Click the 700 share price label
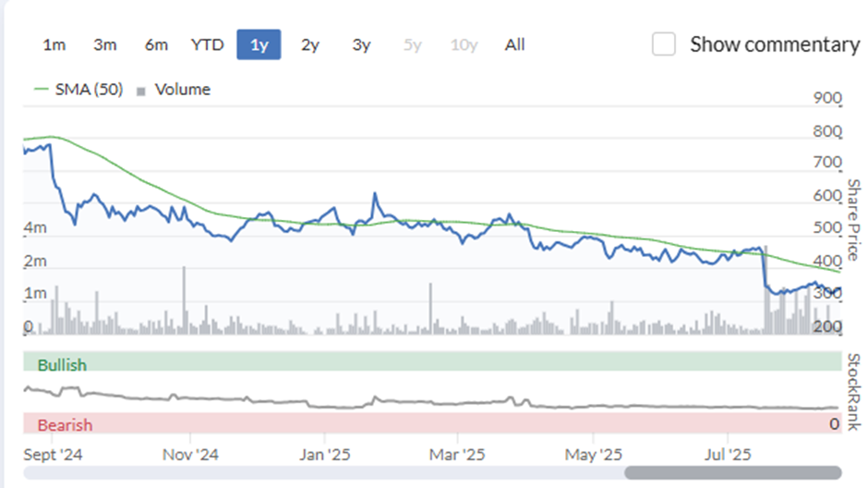Screen dimensions: 868x488 pyautogui.click(x=827, y=163)
